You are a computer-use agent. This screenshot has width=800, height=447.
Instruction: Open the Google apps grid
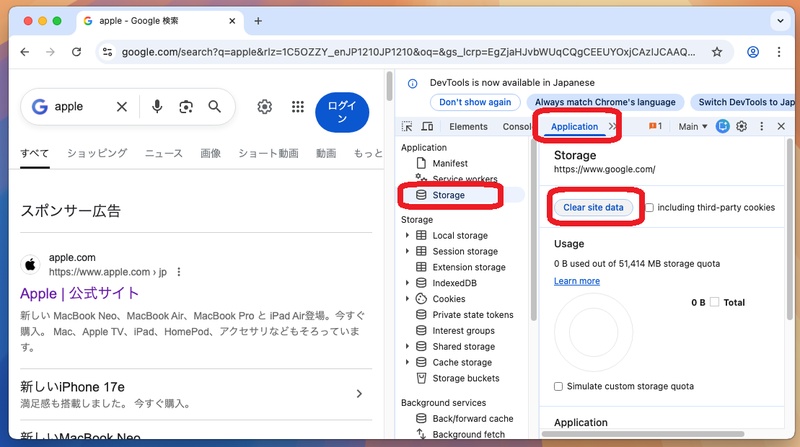(x=297, y=107)
